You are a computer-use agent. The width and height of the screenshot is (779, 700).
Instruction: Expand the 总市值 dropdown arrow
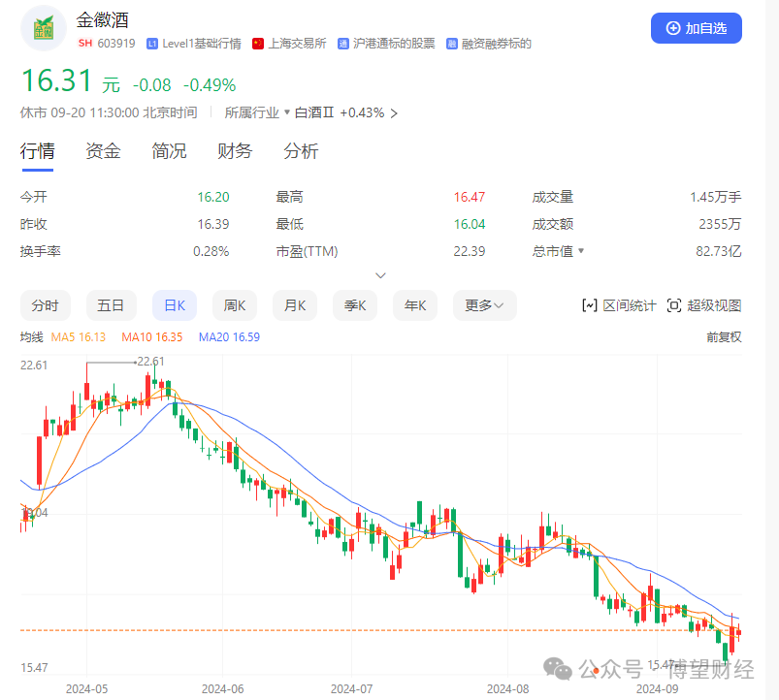(x=581, y=251)
